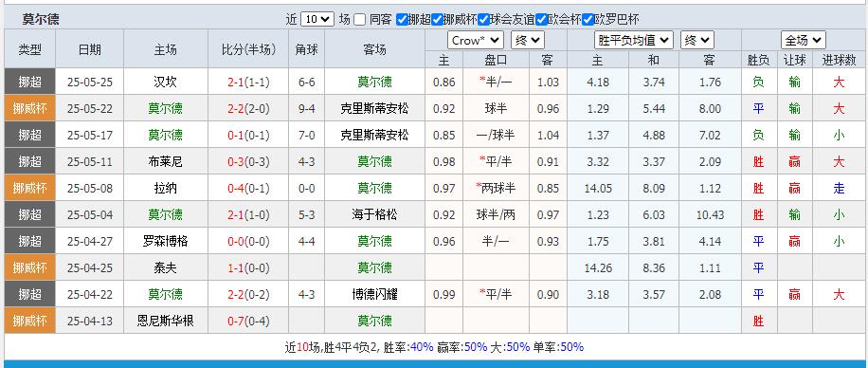Uncheck the 挪超 league filter
Viewport: 868px width, 368px height.
click(x=403, y=19)
